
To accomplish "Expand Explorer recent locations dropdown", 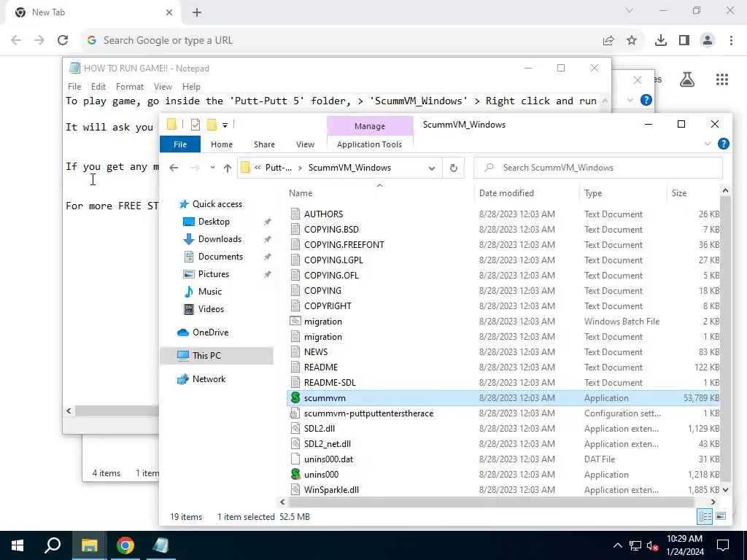I will pos(212,168).
